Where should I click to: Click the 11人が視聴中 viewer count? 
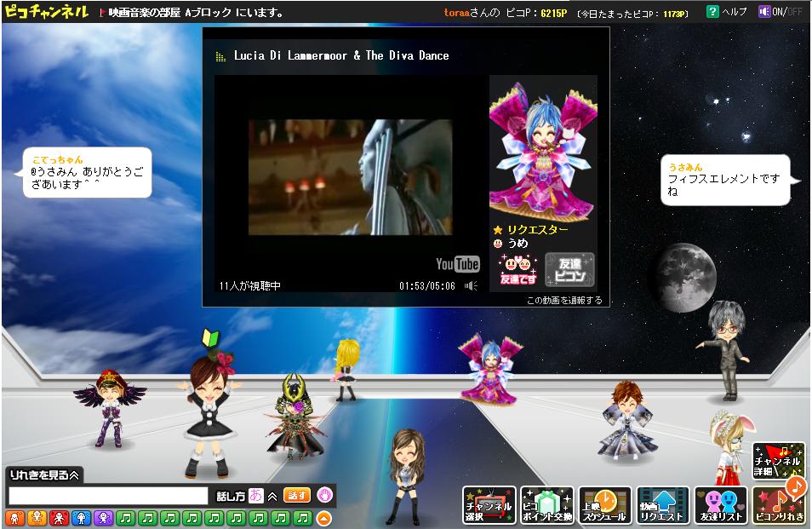[249, 286]
